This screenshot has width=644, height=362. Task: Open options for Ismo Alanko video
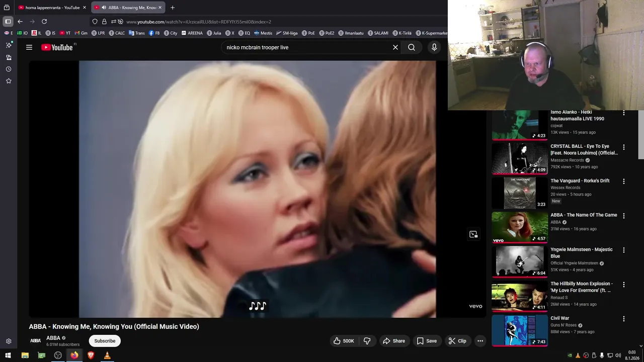tap(624, 113)
